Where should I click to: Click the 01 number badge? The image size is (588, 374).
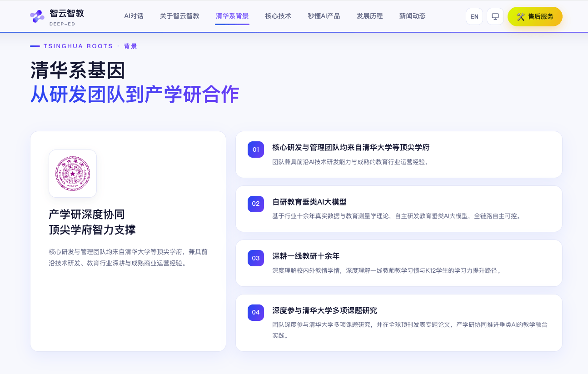256,150
